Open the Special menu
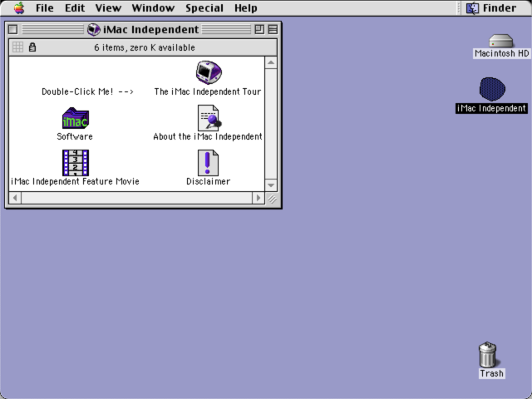This screenshot has width=532, height=399. [204, 7]
